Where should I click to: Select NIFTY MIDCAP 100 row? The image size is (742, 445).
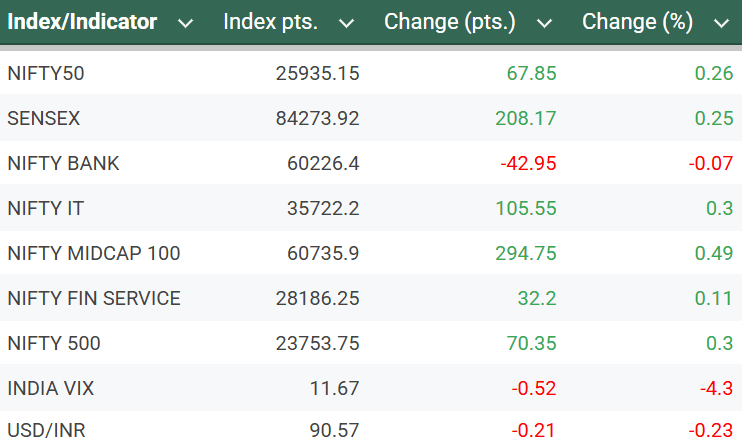coord(93,253)
